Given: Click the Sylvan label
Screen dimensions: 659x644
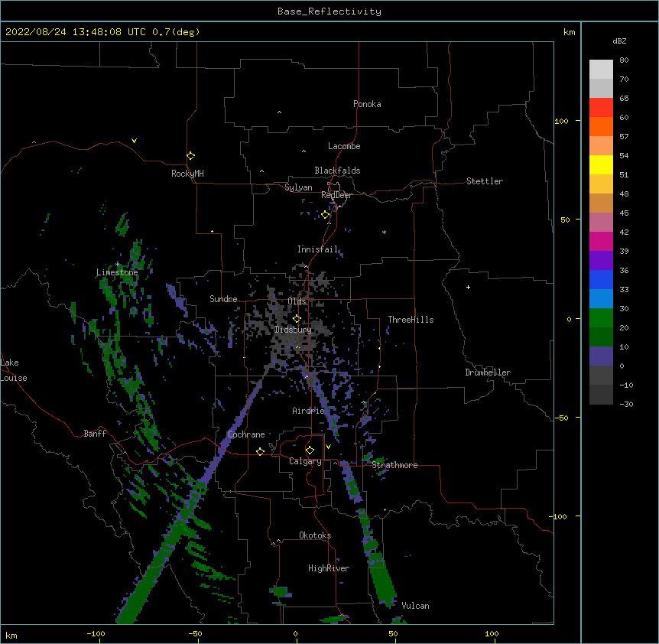Looking at the screenshot, I should [298, 187].
